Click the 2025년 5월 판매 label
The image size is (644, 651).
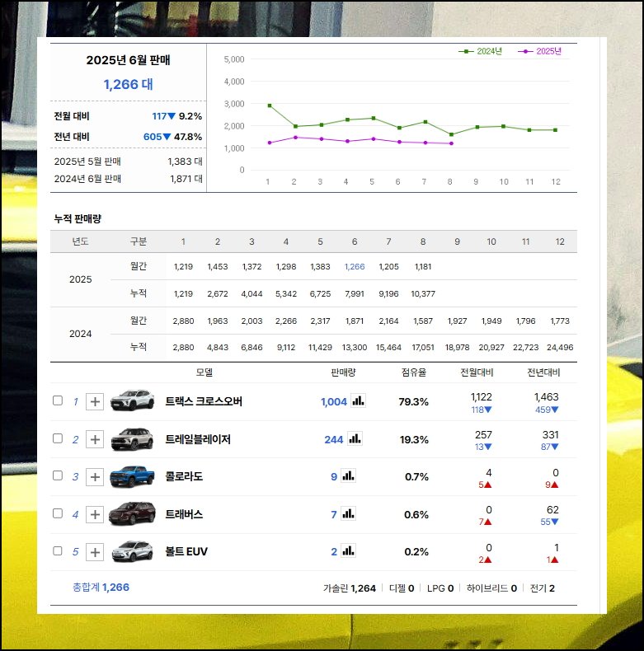(x=87, y=162)
